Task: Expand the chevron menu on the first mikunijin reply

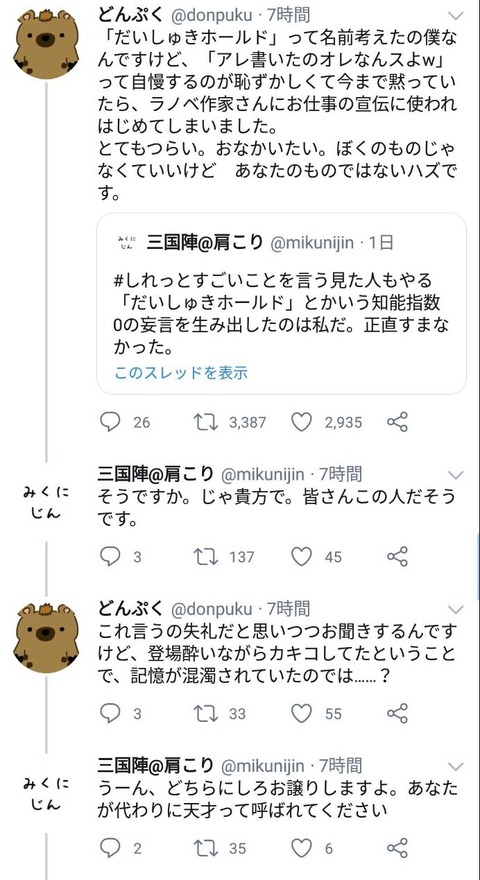Action: point(457,476)
